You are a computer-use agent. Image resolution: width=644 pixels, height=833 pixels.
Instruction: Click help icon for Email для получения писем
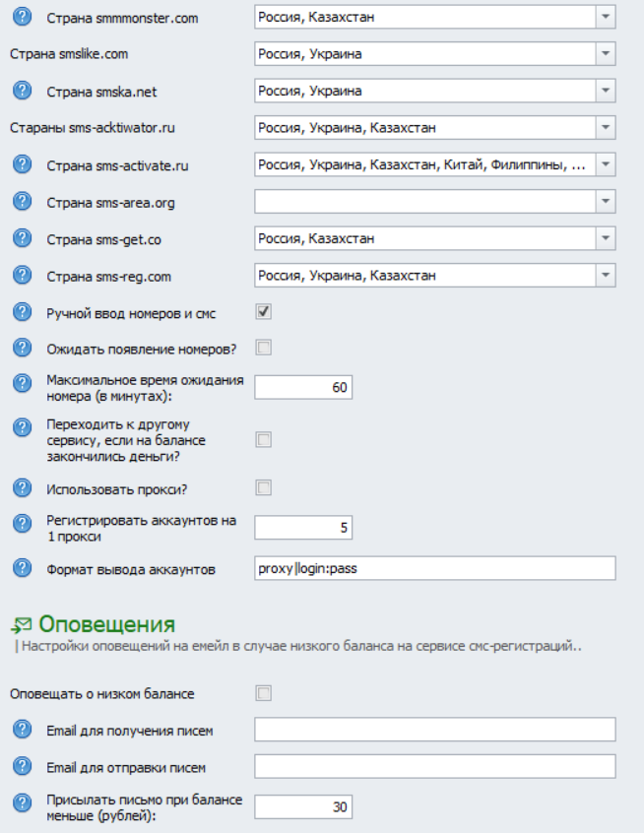21,730
